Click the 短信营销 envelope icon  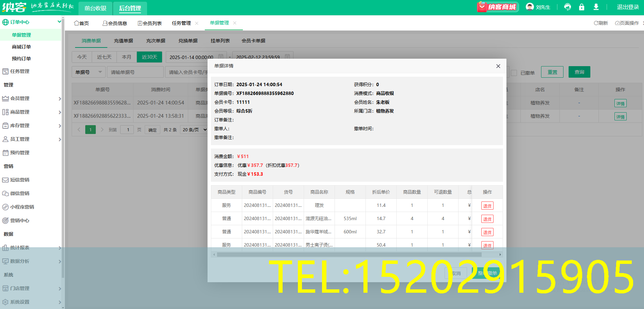[x=5, y=180]
